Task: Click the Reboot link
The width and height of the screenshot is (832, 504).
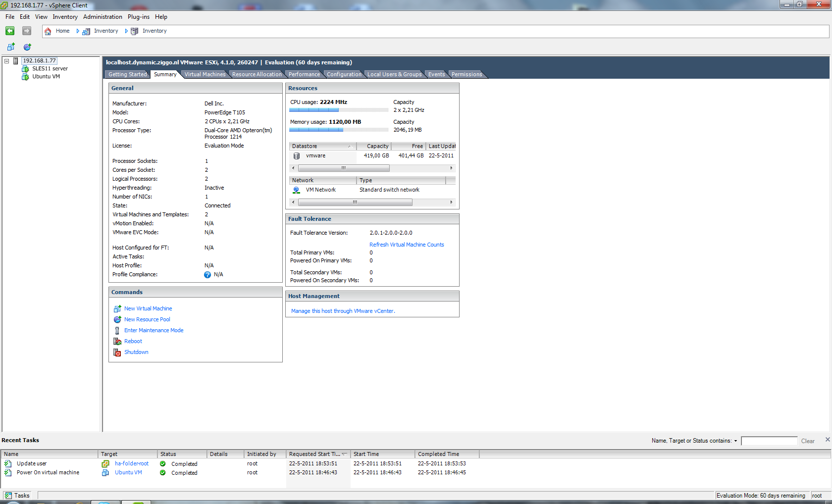Action: point(133,341)
